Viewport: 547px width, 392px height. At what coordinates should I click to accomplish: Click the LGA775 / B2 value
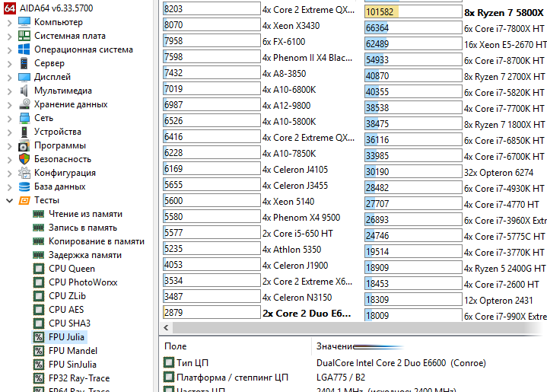pos(341,378)
